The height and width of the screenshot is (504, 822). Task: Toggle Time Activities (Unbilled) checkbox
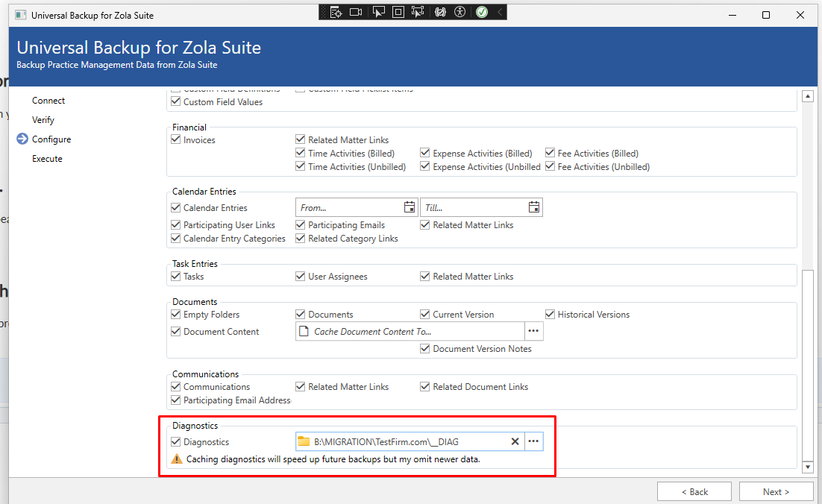pos(301,166)
